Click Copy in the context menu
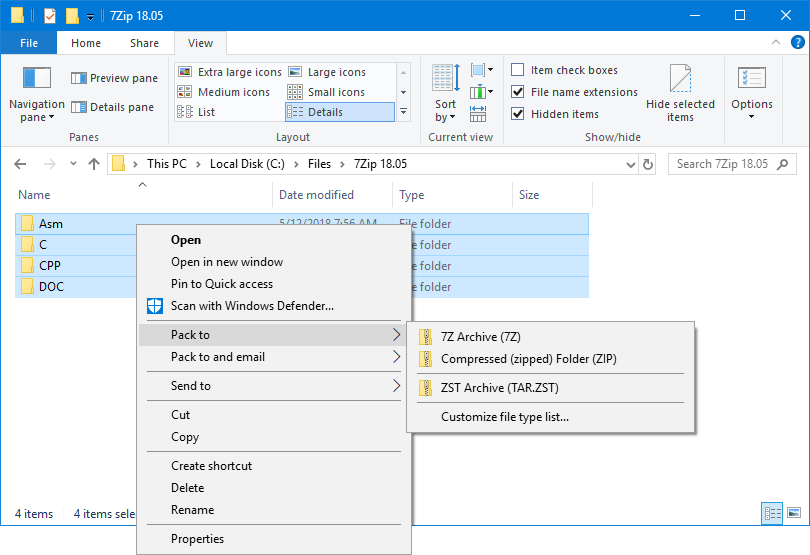Image resolution: width=810 pixels, height=555 pixels. (x=273, y=437)
